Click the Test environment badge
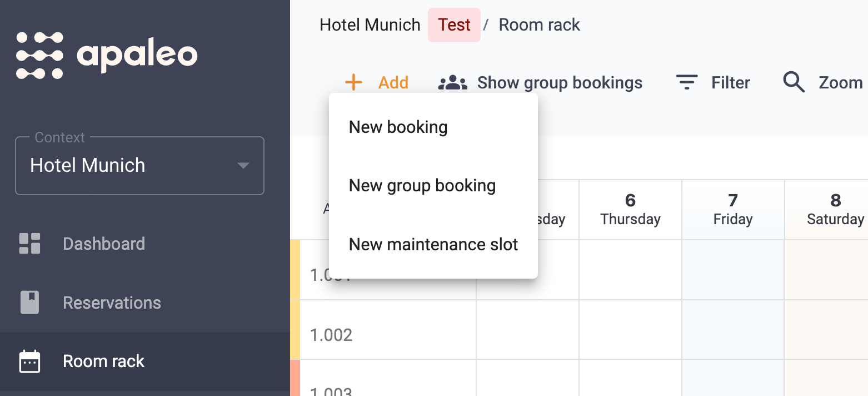This screenshot has width=868, height=396. point(454,25)
